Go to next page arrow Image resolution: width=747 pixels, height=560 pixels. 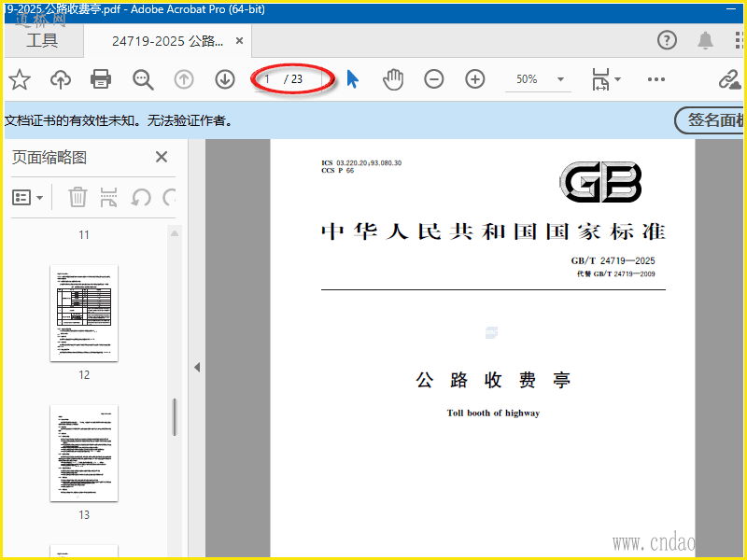pyautogui.click(x=225, y=79)
